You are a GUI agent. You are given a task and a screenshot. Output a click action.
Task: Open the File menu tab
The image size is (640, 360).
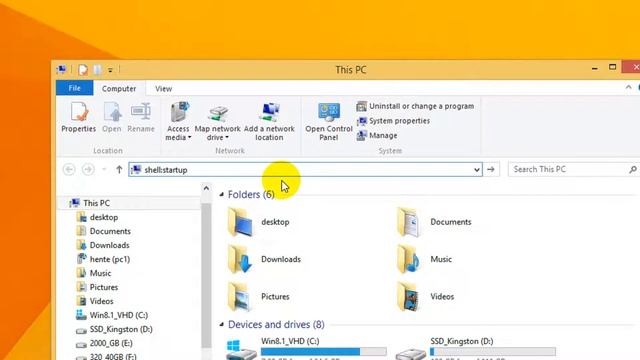75,88
